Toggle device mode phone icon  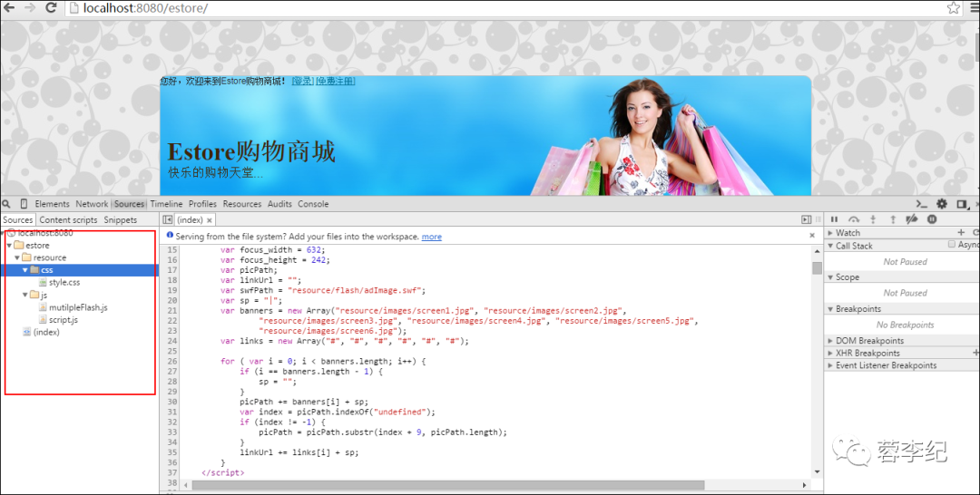(24, 204)
